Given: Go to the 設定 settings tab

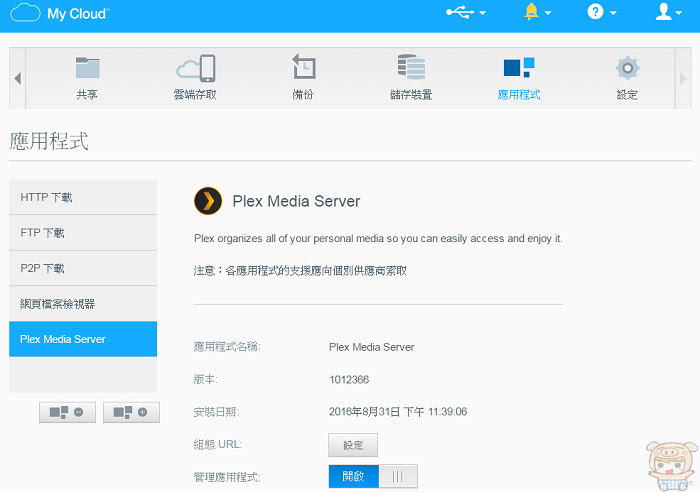Looking at the screenshot, I should click(x=627, y=78).
